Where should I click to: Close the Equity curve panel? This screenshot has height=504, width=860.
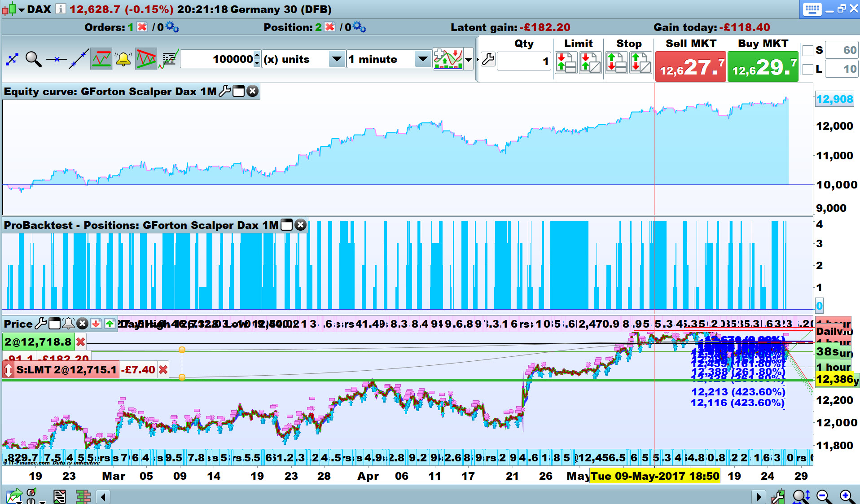pyautogui.click(x=253, y=91)
